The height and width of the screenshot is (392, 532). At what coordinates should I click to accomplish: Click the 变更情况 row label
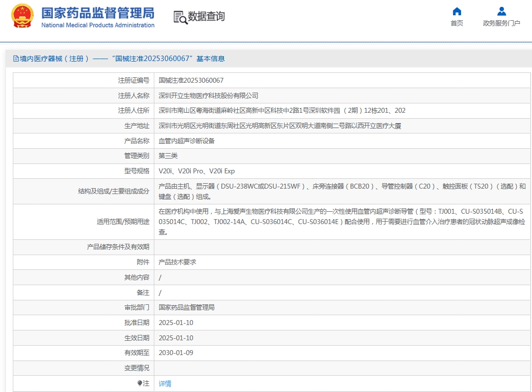click(137, 368)
